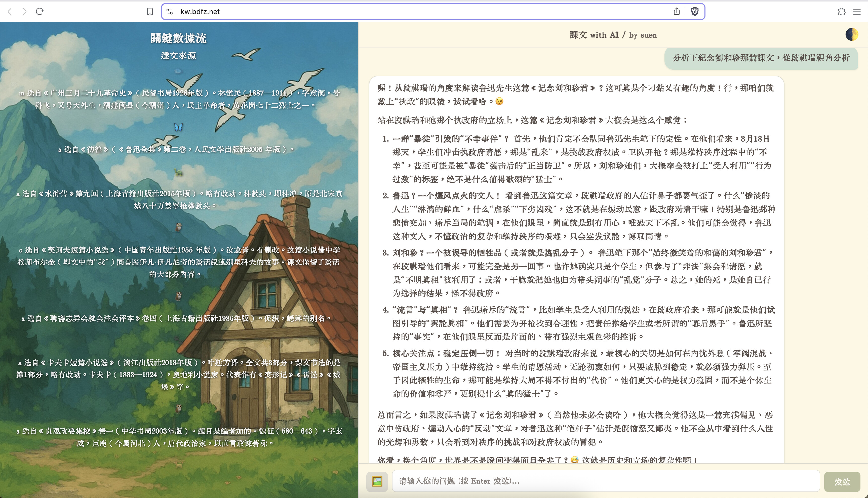Click the 選文來源 subtitle

pos(178,55)
